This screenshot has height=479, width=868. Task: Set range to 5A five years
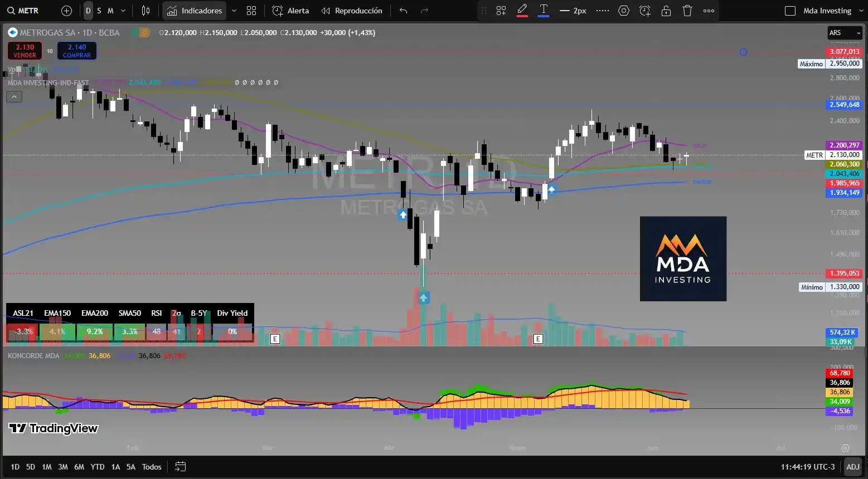tap(131, 467)
